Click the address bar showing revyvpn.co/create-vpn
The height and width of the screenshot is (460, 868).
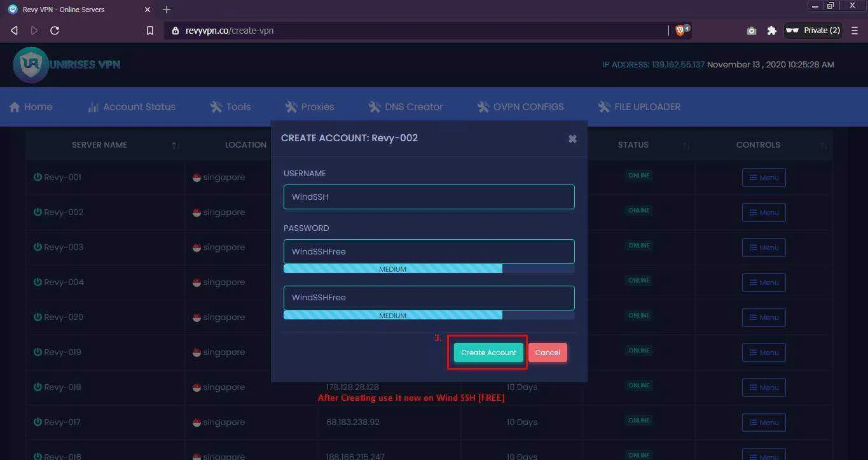click(417, 31)
